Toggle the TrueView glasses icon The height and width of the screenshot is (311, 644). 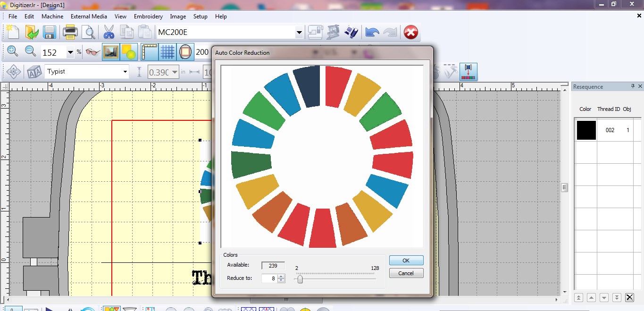pos(92,52)
